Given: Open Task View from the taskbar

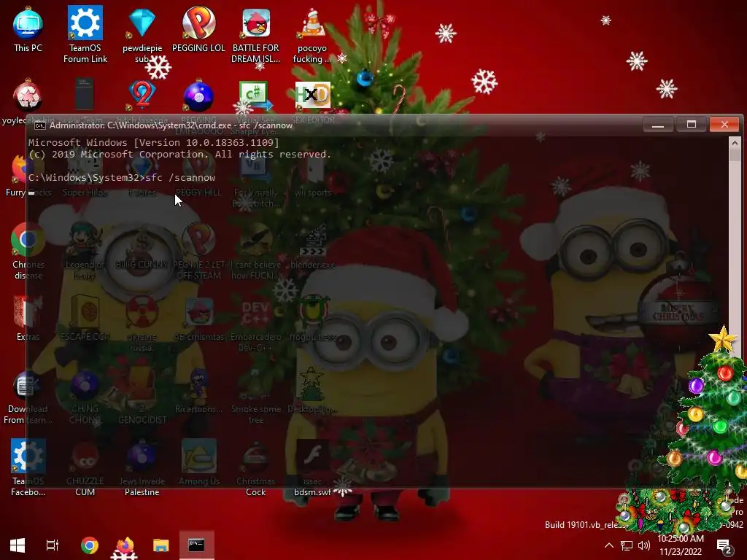Looking at the screenshot, I should coord(52,545).
